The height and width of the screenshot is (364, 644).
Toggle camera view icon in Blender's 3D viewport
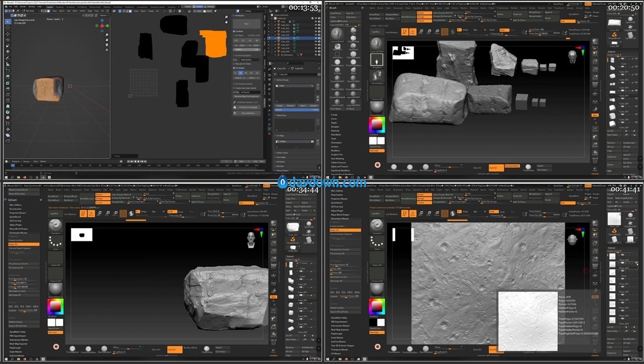point(107,44)
